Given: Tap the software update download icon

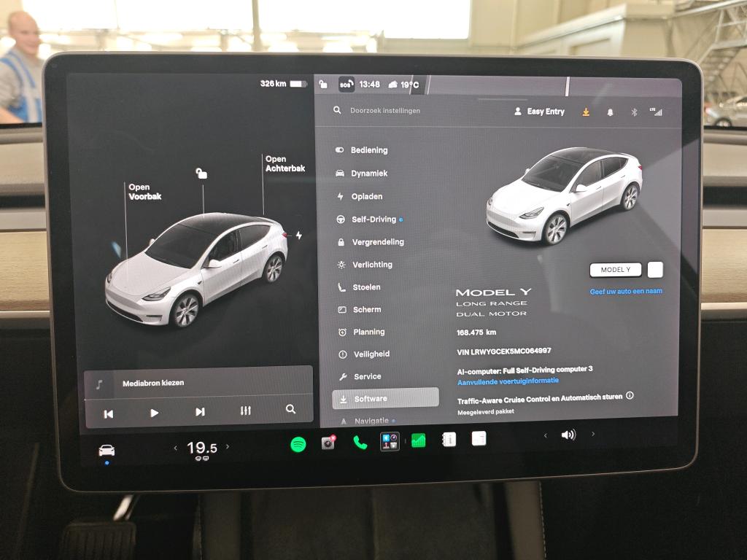Looking at the screenshot, I should [586, 112].
